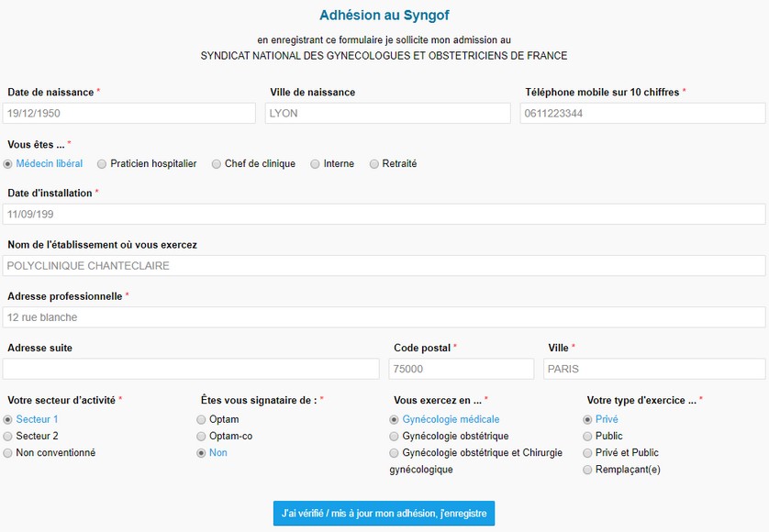Screen dimensions: 769x532
Task: Click the Date de naissance field
Action: click(x=129, y=113)
